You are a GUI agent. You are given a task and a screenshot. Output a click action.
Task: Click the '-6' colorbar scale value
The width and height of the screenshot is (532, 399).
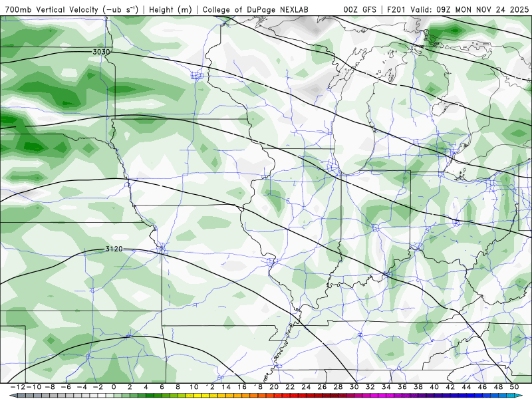click(66, 387)
